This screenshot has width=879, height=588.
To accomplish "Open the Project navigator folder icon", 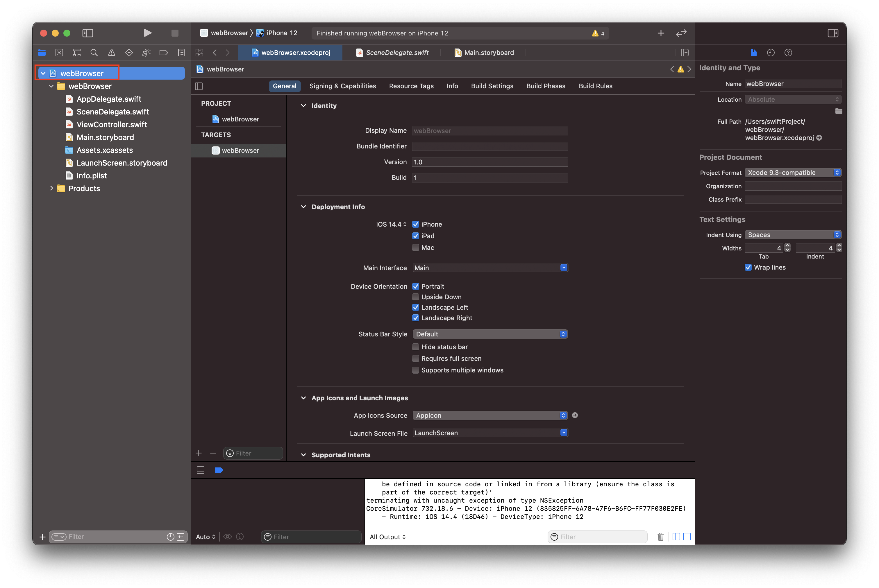I will tap(42, 53).
